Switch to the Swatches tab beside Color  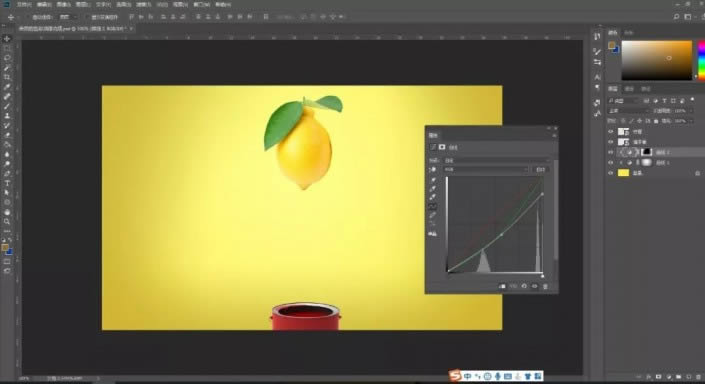coord(629,33)
